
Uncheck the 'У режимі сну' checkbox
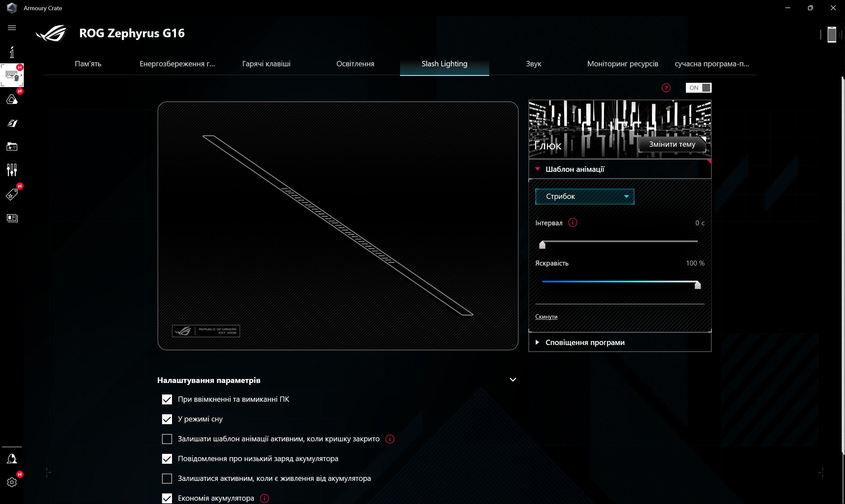point(167,419)
